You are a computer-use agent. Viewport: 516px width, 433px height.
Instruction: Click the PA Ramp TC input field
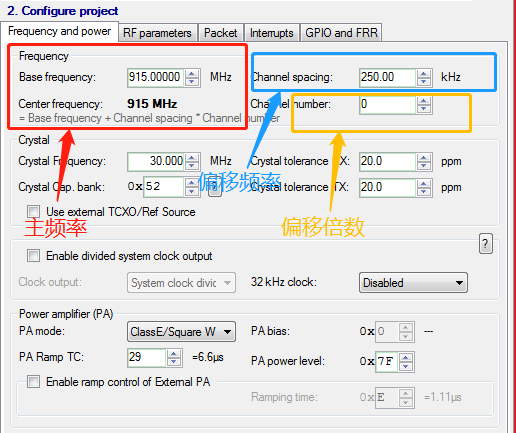(147, 358)
